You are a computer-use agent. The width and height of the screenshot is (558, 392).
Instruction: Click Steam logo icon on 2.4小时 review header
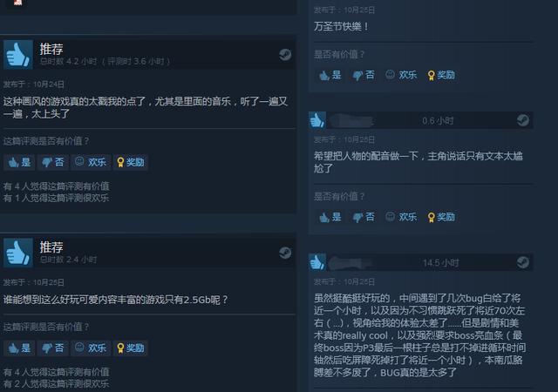pyautogui.click(x=285, y=253)
